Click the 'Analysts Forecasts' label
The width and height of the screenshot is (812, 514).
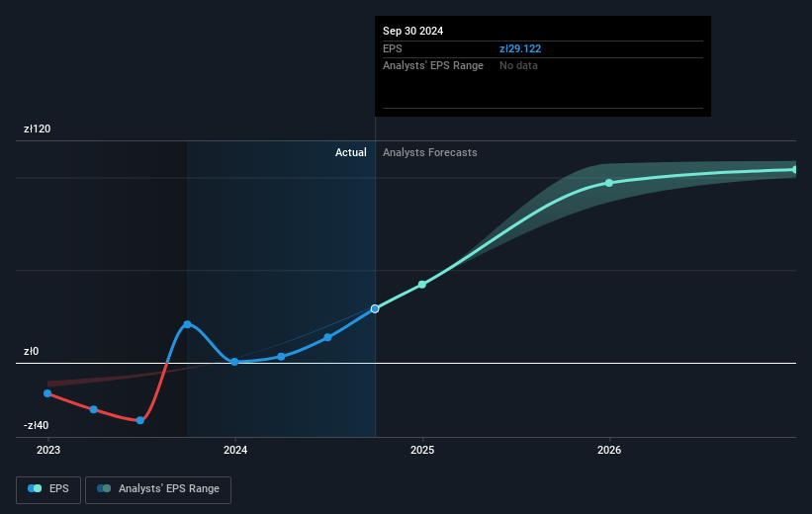[430, 152]
